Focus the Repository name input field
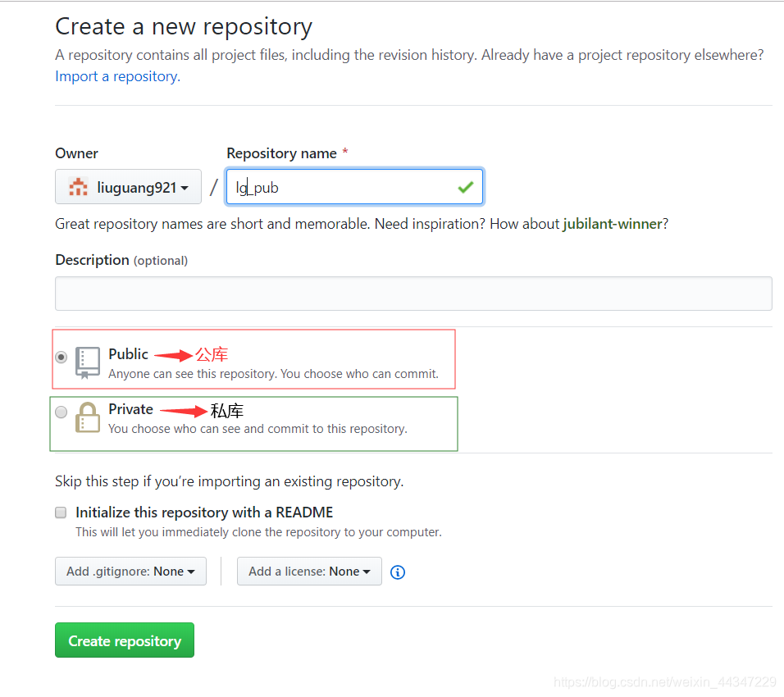Viewport: 784px width, 697px height. coord(354,186)
